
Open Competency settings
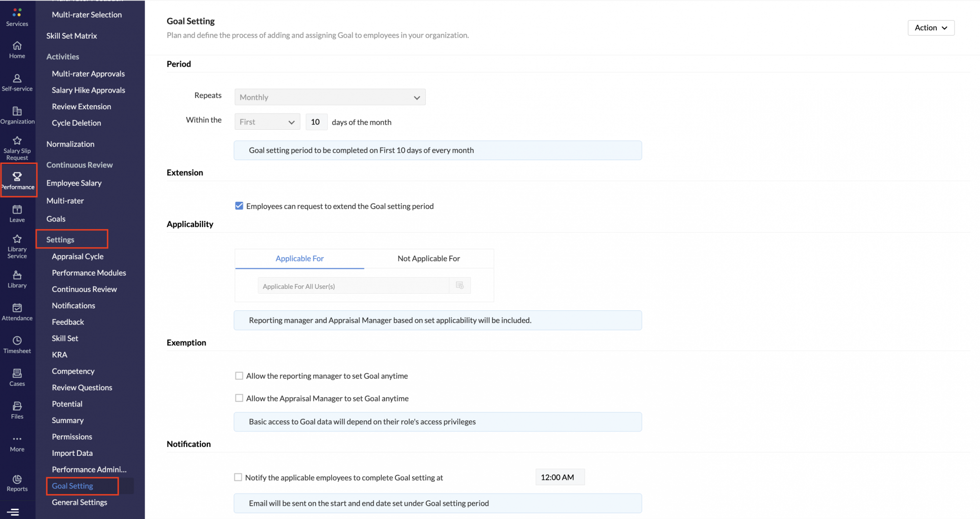pos(73,371)
